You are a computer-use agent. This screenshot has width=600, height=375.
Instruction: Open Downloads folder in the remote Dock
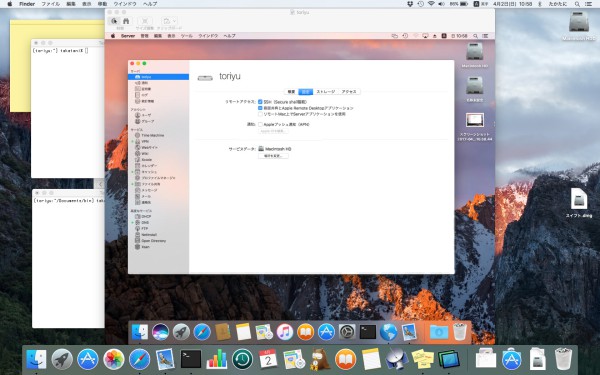439,331
